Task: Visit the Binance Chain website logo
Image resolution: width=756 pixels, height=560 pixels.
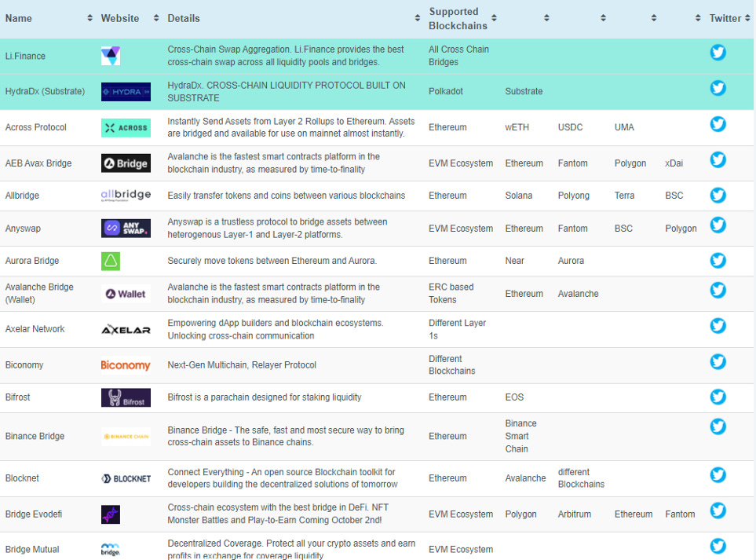Action: coord(126,437)
